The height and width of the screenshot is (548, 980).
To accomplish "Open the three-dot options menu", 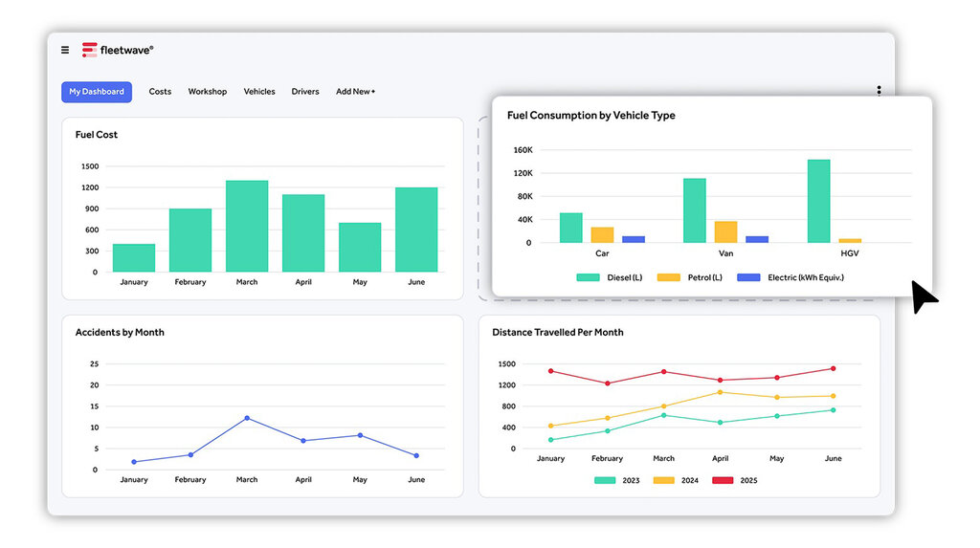I will [x=879, y=91].
